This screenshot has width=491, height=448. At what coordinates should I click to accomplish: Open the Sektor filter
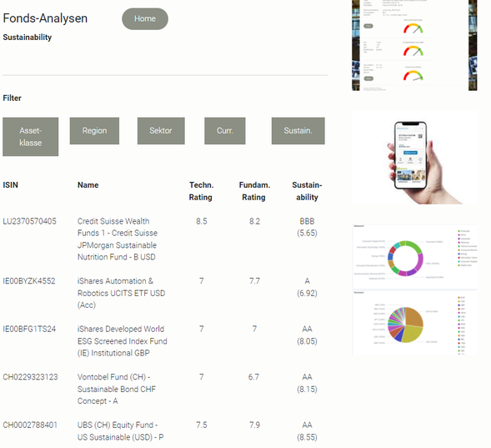click(x=161, y=131)
